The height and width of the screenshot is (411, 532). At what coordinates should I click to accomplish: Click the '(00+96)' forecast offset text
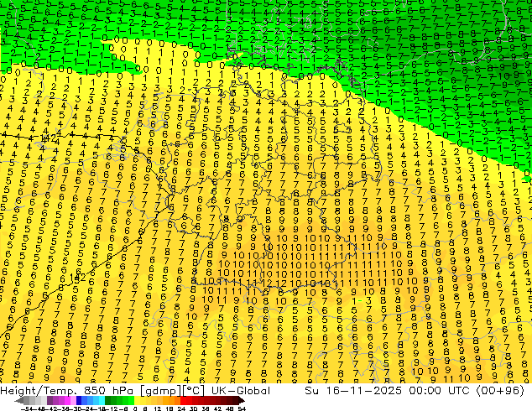pyautogui.click(x=500, y=391)
